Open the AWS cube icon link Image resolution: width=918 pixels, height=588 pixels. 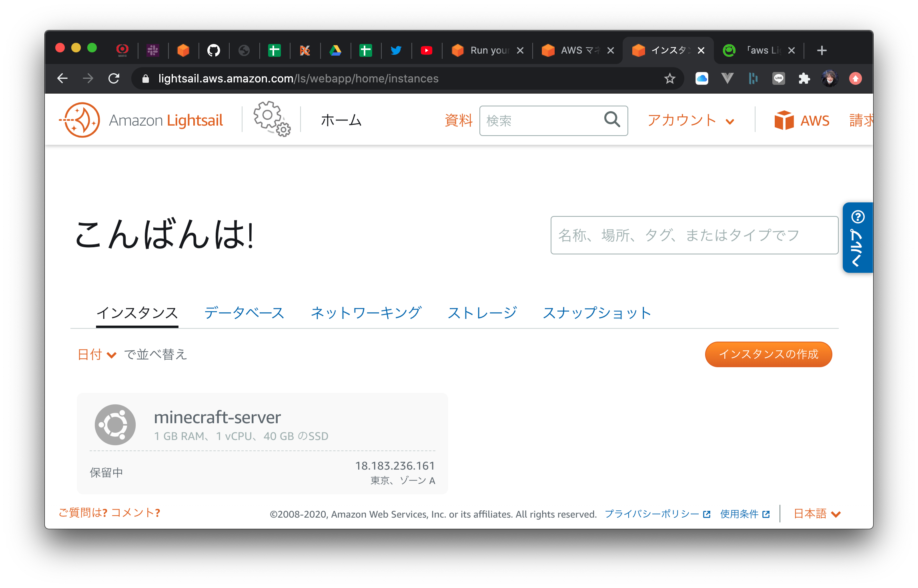tap(784, 120)
